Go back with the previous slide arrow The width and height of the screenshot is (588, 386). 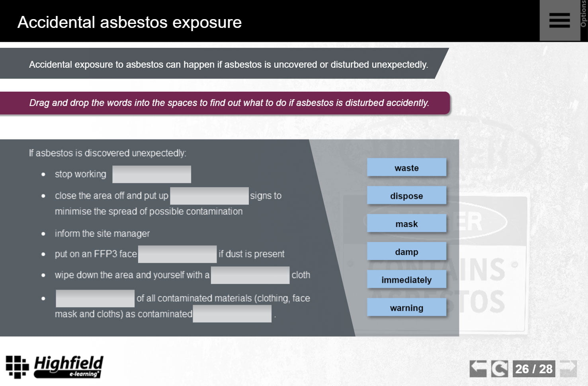[x=478, y=368]
